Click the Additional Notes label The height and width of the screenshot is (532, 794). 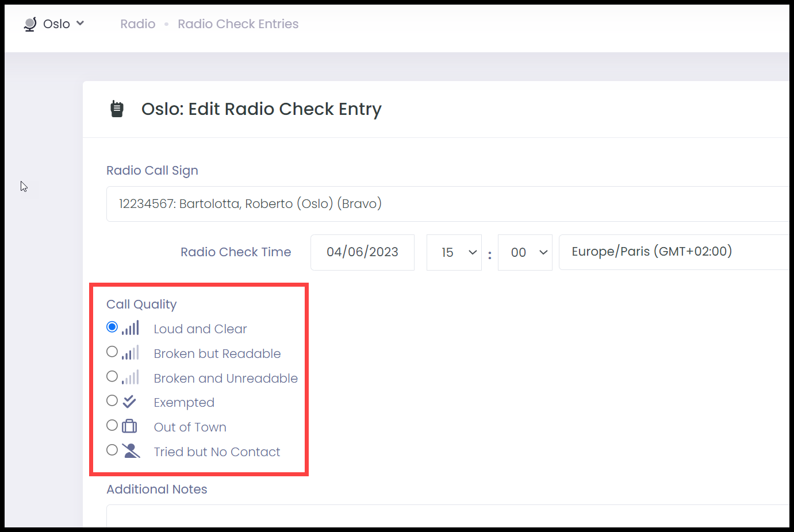point(157,489)
